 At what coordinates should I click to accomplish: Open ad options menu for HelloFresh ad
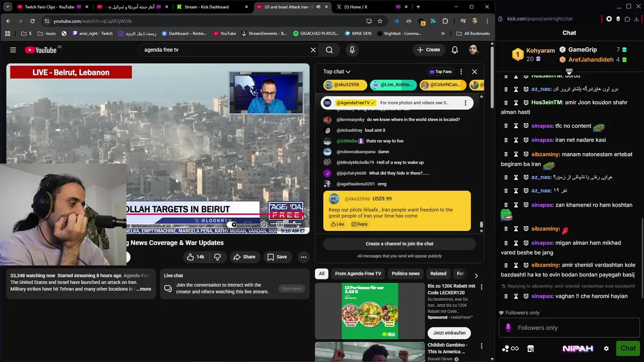(481, 287)
